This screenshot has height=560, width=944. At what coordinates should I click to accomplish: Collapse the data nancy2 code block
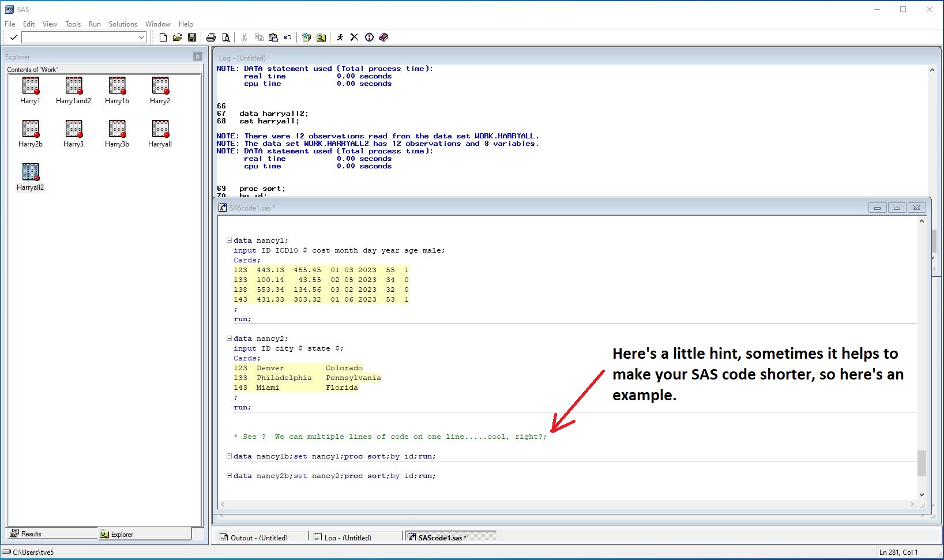click(229, 339)
